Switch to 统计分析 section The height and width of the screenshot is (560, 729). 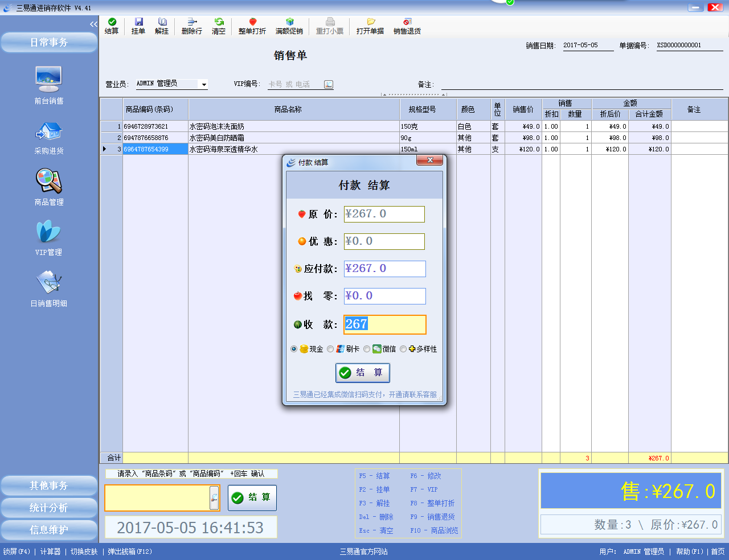tap(49, 508)
